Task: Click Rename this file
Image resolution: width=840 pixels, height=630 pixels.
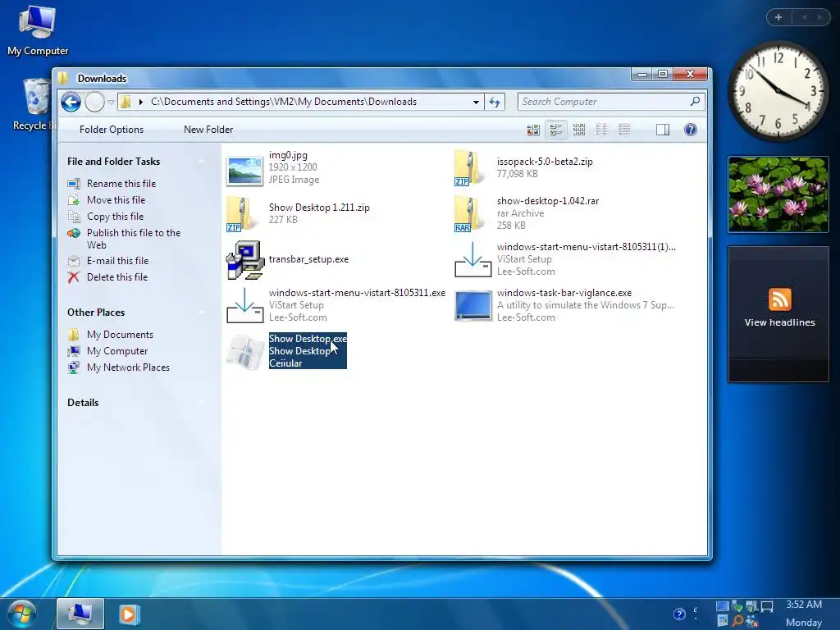Action: 112,184
